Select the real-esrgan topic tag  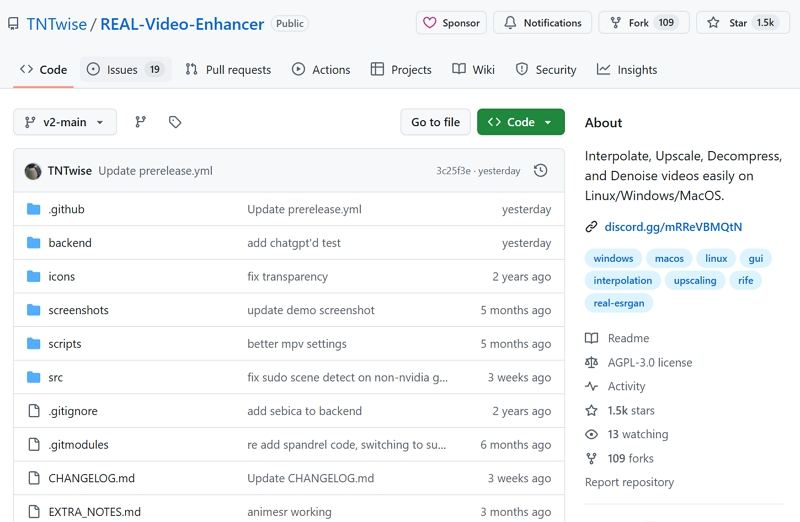pyautogui.click(x=619, y=303)
